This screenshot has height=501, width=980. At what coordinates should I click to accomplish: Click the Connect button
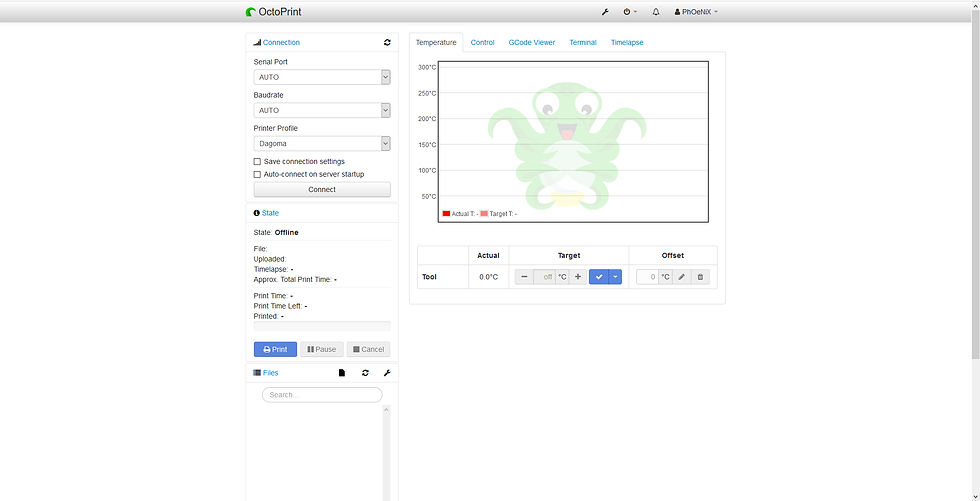[x=322, y=189]
